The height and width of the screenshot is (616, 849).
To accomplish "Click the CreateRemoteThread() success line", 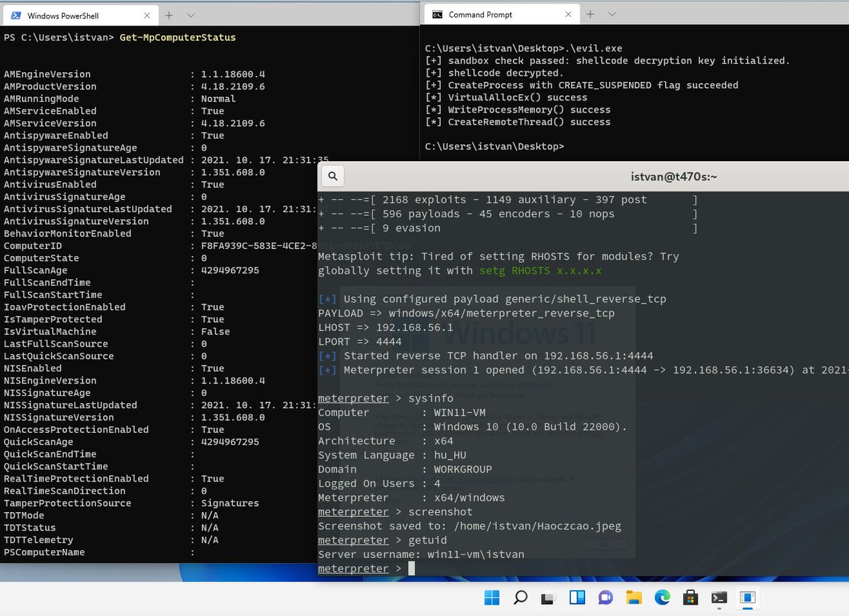I will pos(518,122).
